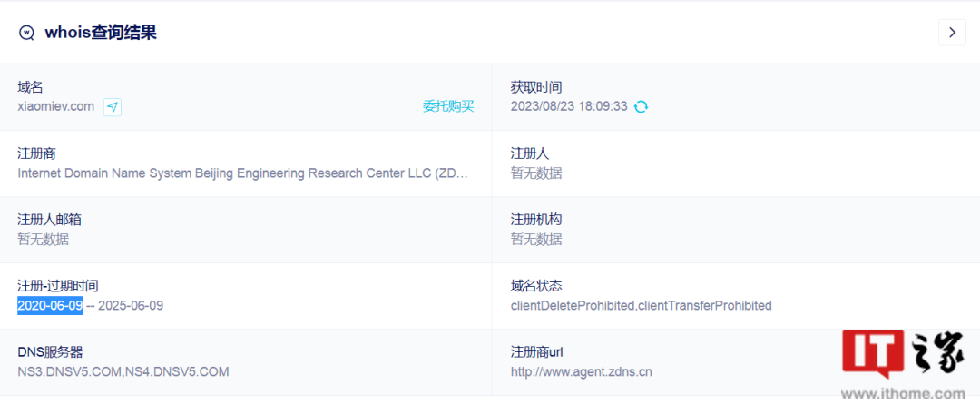Click the 注册机构 field label
Viewport: 980px width, 414px height.
point(536,220)
